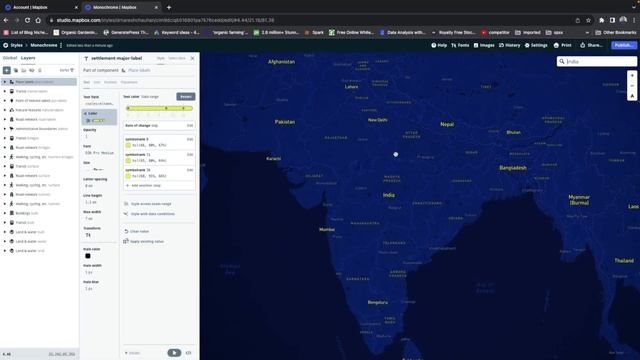Toggle the dark pill button beside Details

click(174, 353)
